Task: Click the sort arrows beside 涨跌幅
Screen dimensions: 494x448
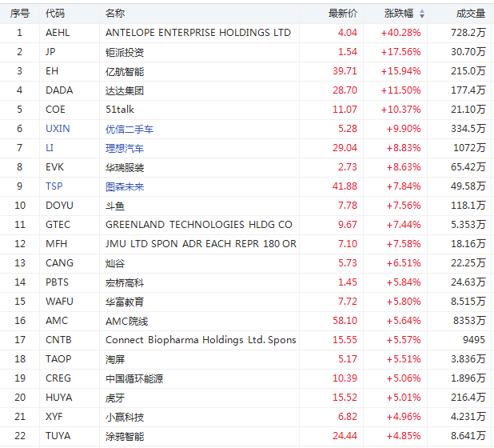Action: [x=422, y=14]
